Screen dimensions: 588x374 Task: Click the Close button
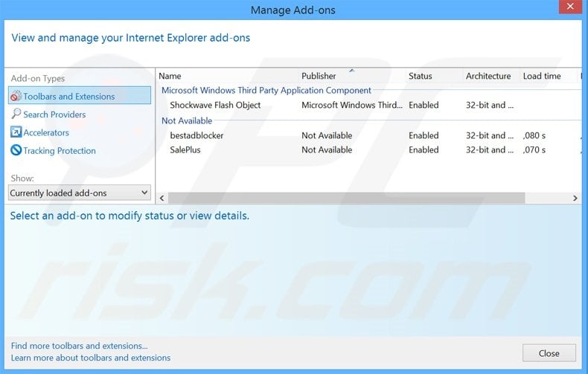tap(549, 353)
